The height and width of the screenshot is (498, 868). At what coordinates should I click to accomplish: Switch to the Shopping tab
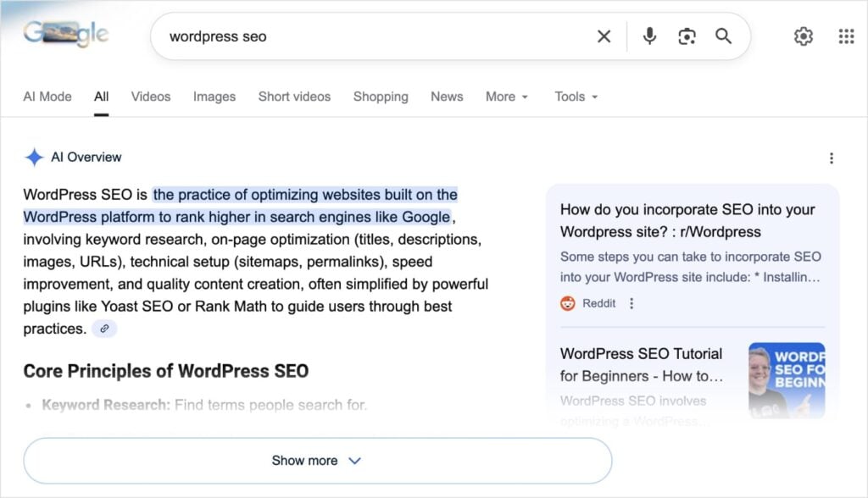click(x=381, y=97)
